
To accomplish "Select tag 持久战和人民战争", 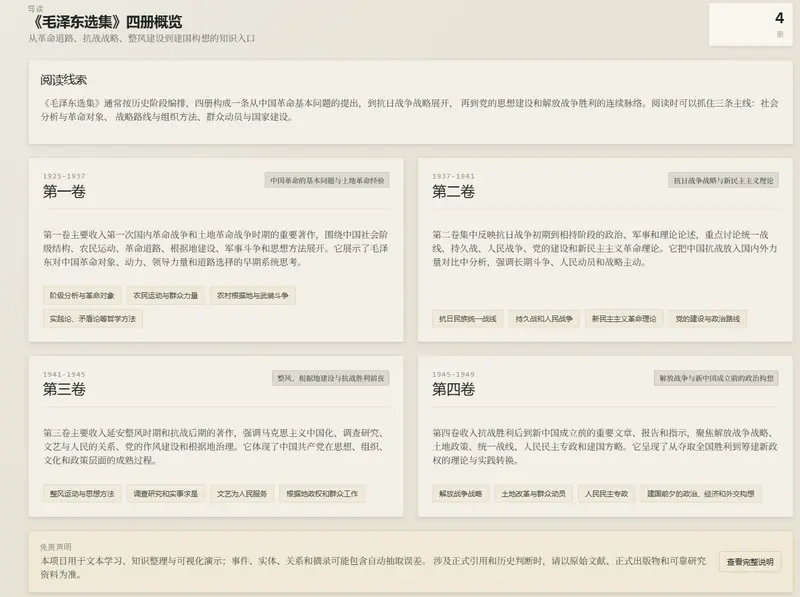I will (x=544, y=319).
